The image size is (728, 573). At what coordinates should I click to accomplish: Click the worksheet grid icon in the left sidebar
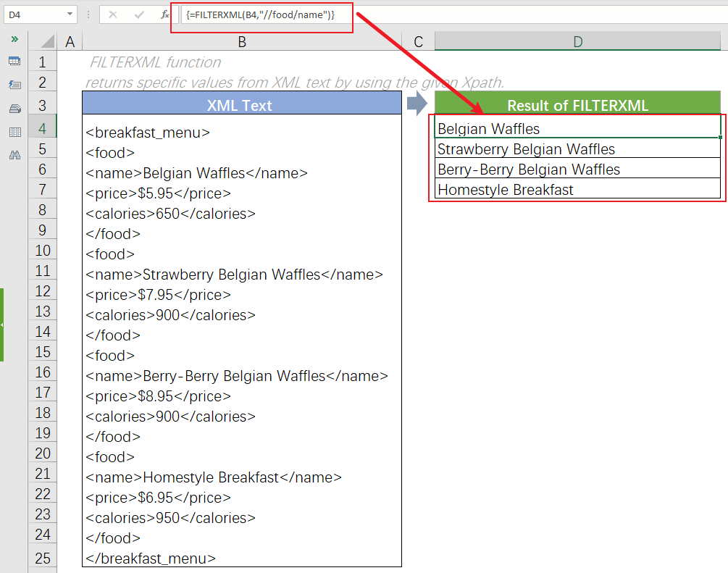(x=14, y=62)
